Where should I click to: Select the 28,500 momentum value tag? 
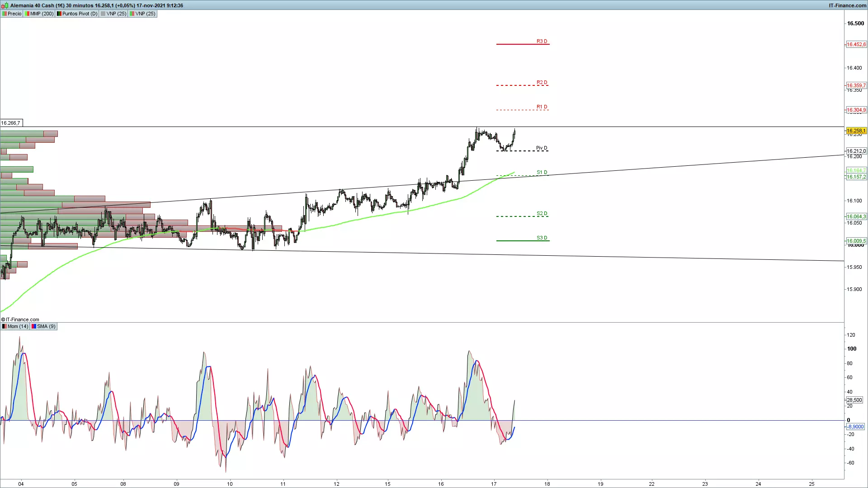(854, 400)
